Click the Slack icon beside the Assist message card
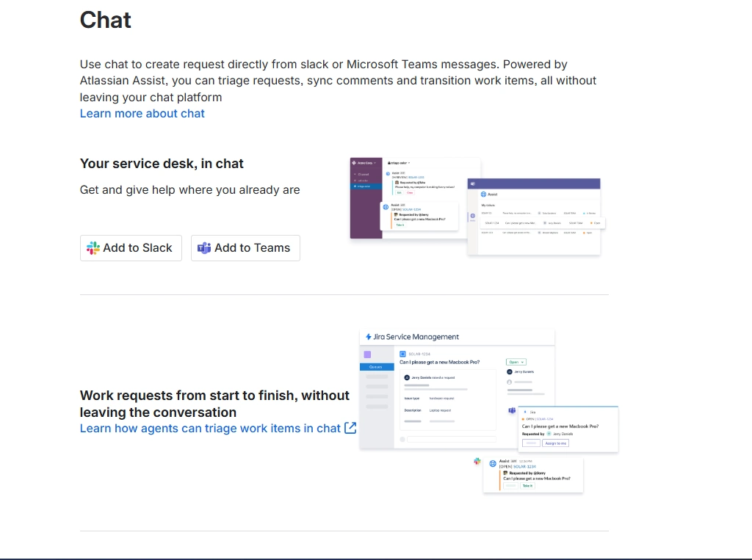This screenshot has width=752, height=560. coord(477,461)
